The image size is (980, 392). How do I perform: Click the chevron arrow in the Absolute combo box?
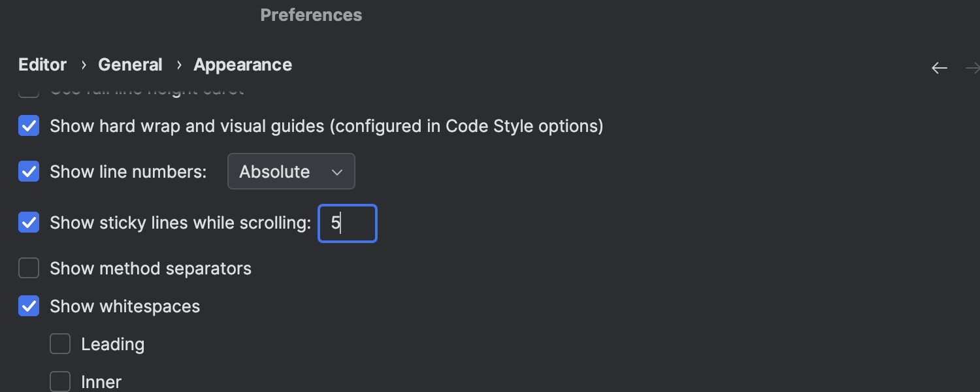click(337, 172)
